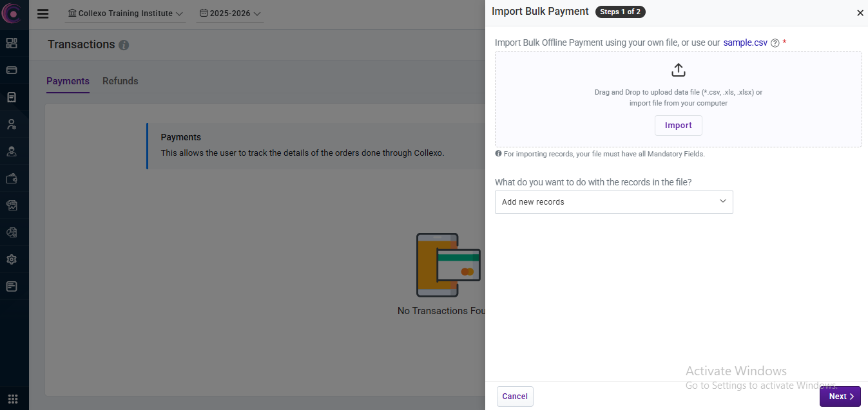Cancel the bulk payment import
868x410 pixels.
click(515, 396)
